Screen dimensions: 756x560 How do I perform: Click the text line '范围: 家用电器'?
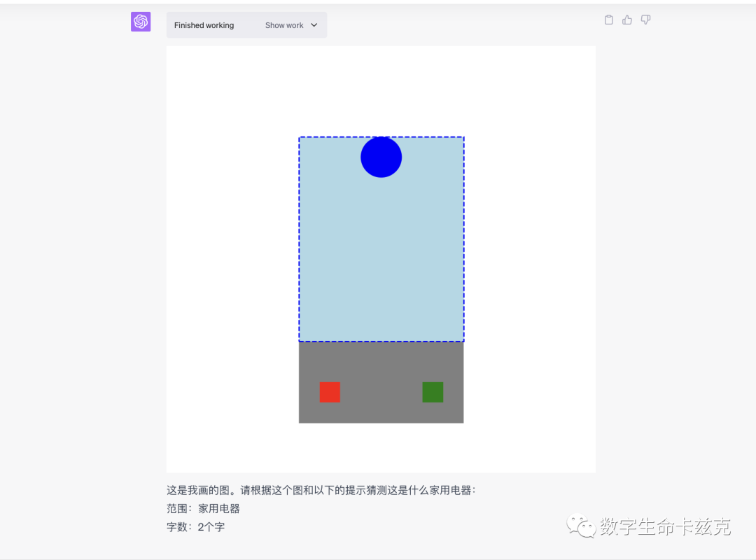[x=203, y=508]
